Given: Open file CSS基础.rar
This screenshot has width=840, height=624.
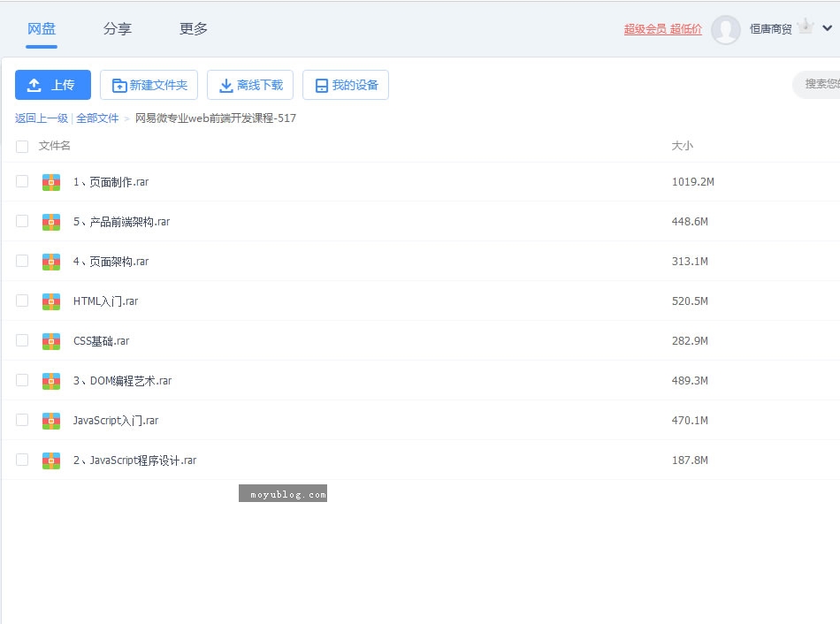Looking at the screenshot, I should click(102, 341).
